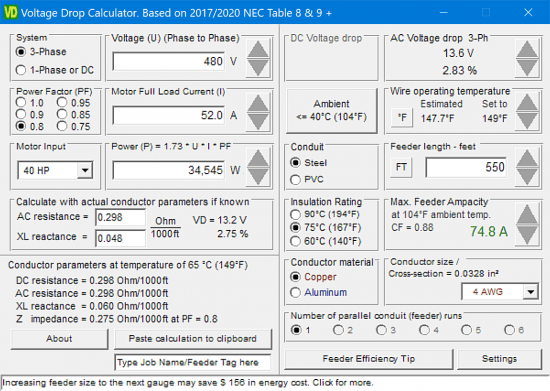Click the Estimated 147.7°F temperature value

point(437,119)
